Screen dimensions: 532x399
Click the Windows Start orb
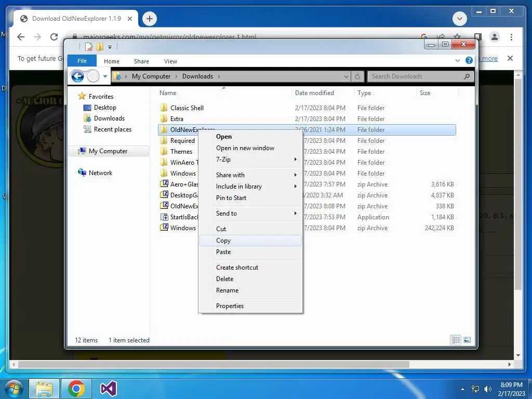point(14,389)
